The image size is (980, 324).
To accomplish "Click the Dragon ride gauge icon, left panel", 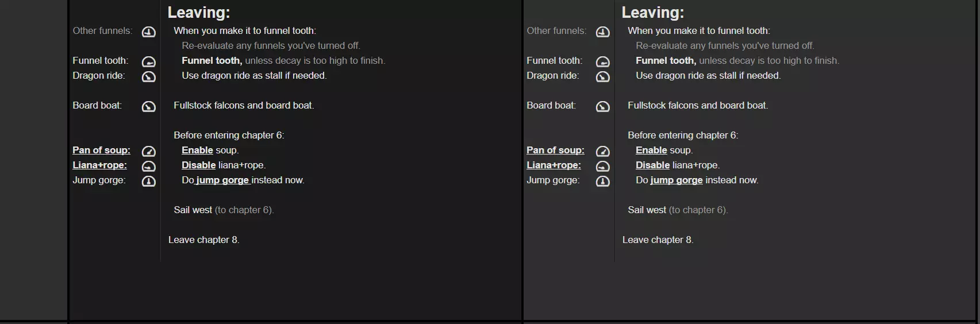I will 148,77.
